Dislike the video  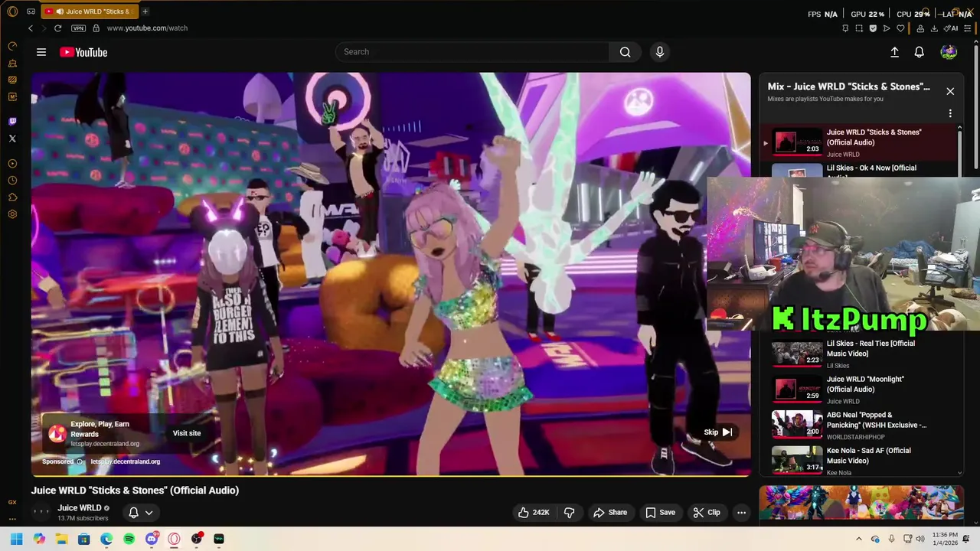[x=570, y=513]
